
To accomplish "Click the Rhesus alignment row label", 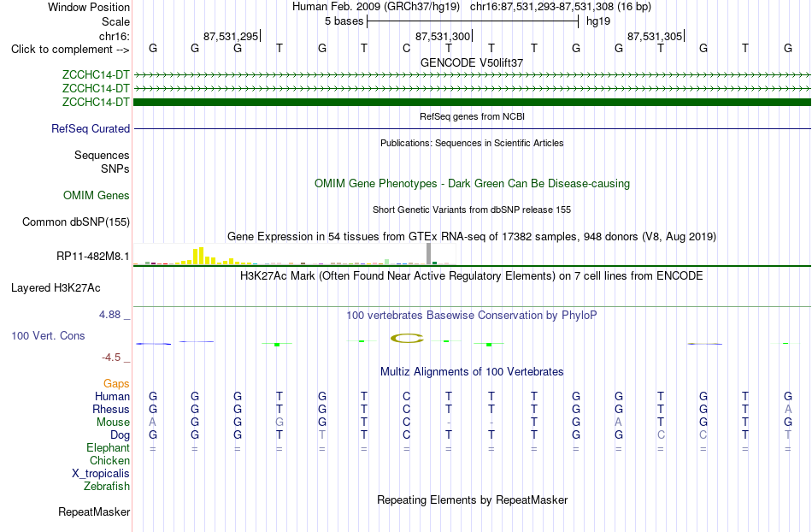I will 111,409.
